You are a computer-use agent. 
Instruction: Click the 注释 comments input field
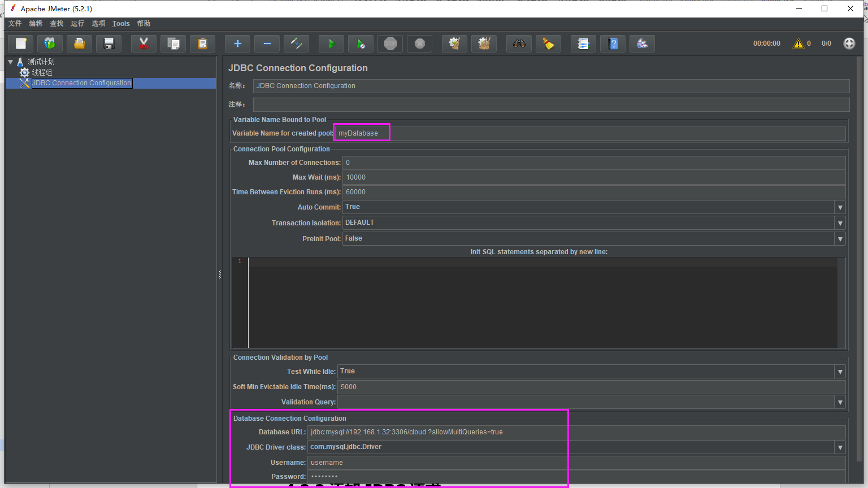(551, 104)
